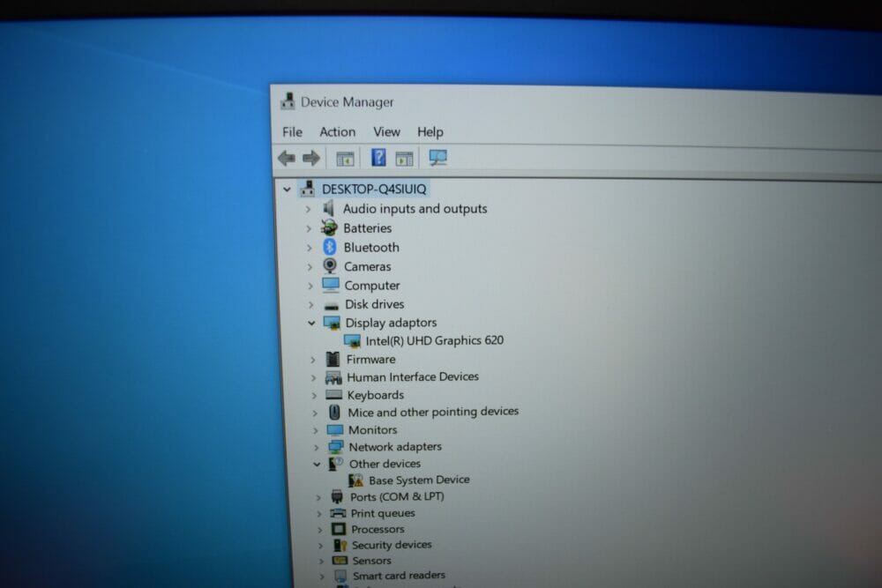Expand the Sensors category chevron
The width and height of the screenshot is (882, 588).
click(x=321, y=561)
